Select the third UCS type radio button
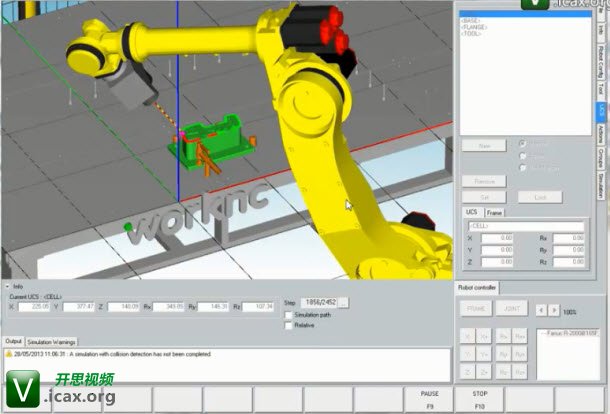The width and height of the screenshot is (610, 414). click(522, 168)
